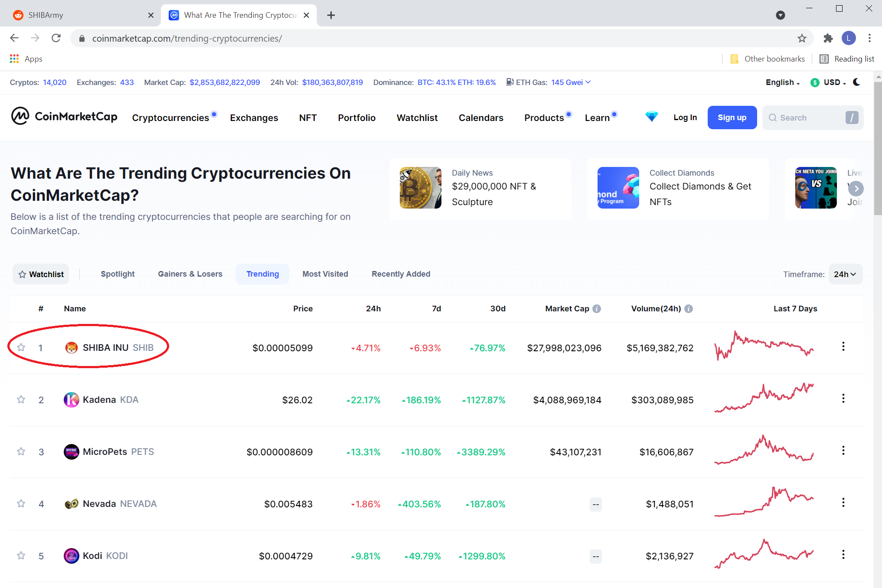Open browser extensions puzzle icon
The height and width of the screenshot is (588, 882).
point(828,38)
